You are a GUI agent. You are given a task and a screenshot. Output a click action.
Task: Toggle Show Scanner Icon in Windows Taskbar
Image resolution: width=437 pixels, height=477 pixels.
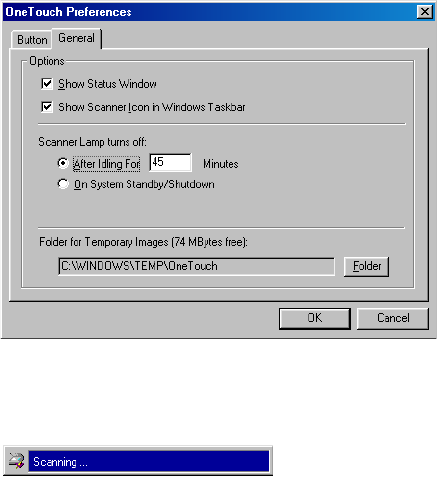(47, 107)
